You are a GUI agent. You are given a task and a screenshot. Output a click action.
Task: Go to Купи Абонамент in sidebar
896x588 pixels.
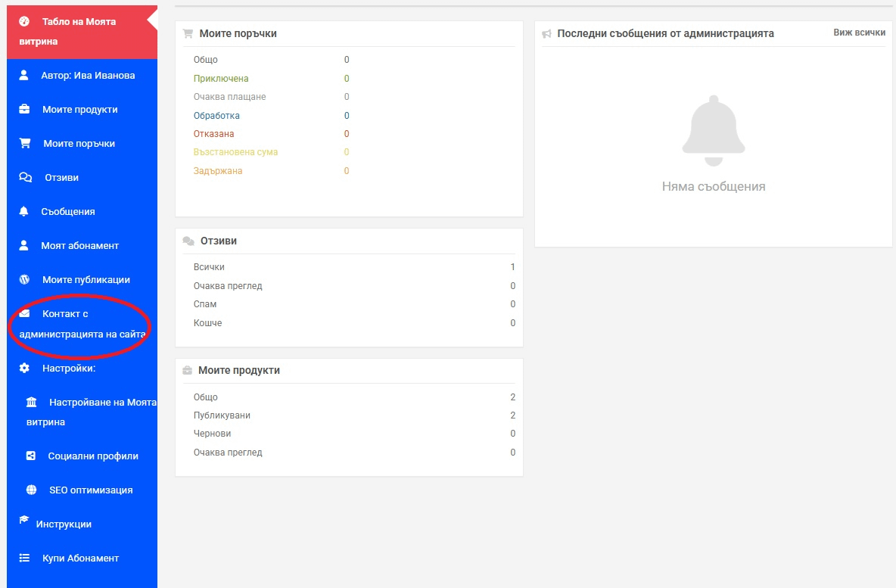(80, 558)
